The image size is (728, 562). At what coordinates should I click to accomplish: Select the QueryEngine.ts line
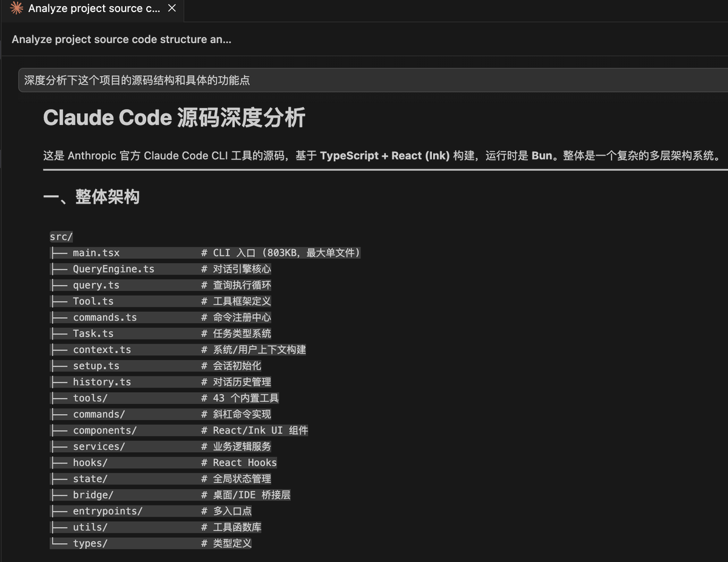113,269
